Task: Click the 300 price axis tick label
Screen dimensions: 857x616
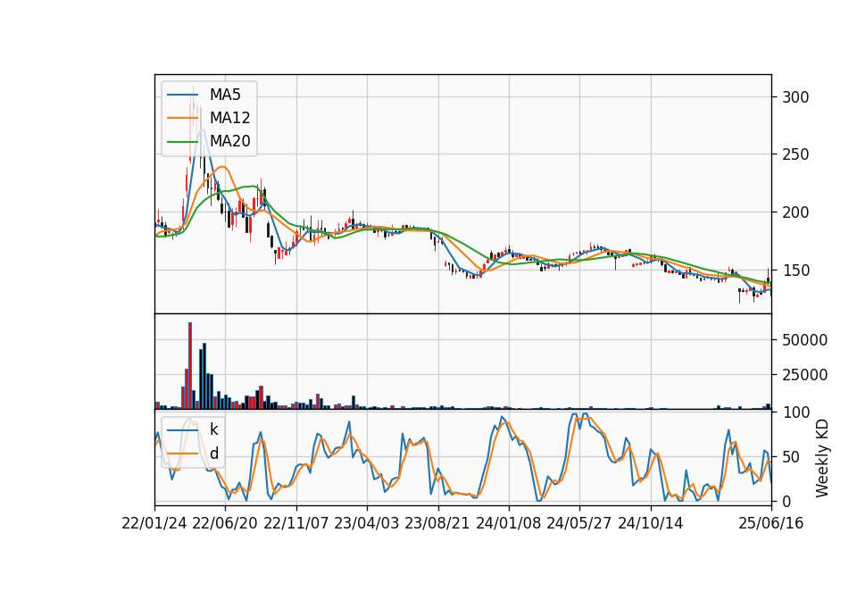Action: coord(795,97)
